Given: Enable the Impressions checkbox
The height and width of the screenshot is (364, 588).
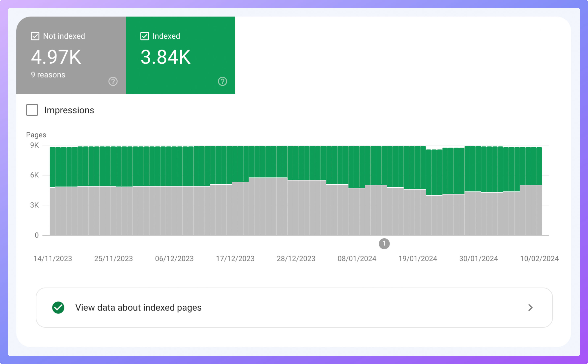Looking at the screenshot, I should pyautogui.click(x=32, y=110).
